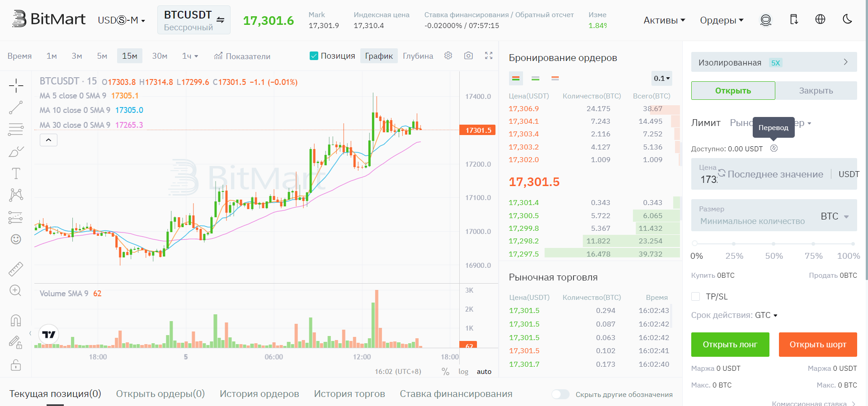Open the TradingView logo link
Viewport: 868px width, 406px height.
[49, 335]
